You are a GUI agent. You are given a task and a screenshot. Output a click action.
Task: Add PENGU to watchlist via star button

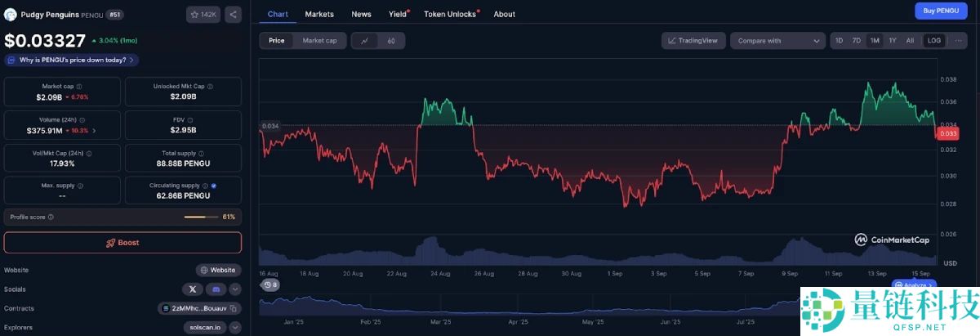(x=203, y=15)
